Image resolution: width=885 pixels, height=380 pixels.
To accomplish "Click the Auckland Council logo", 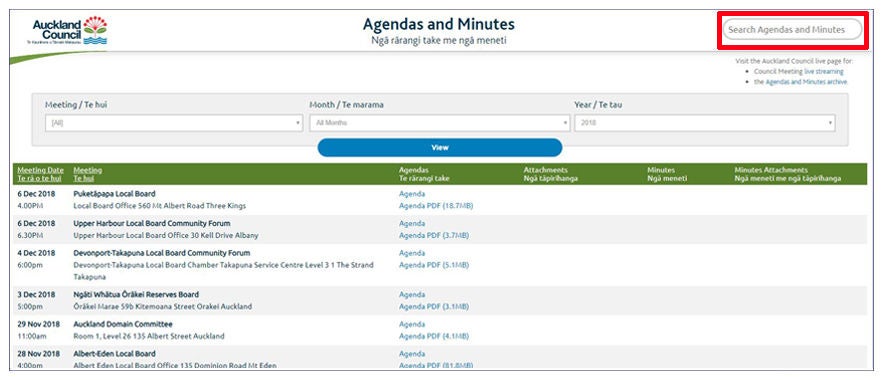I will (67, 30).
